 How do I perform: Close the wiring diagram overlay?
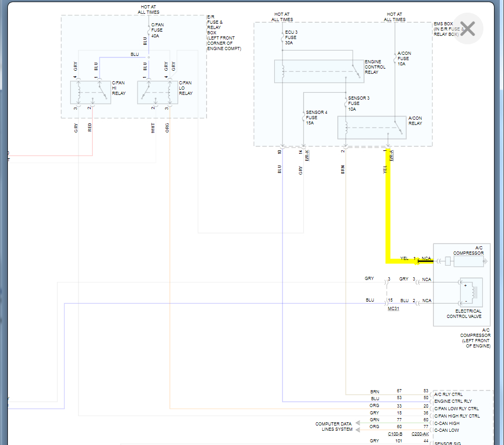coord(467,28)
